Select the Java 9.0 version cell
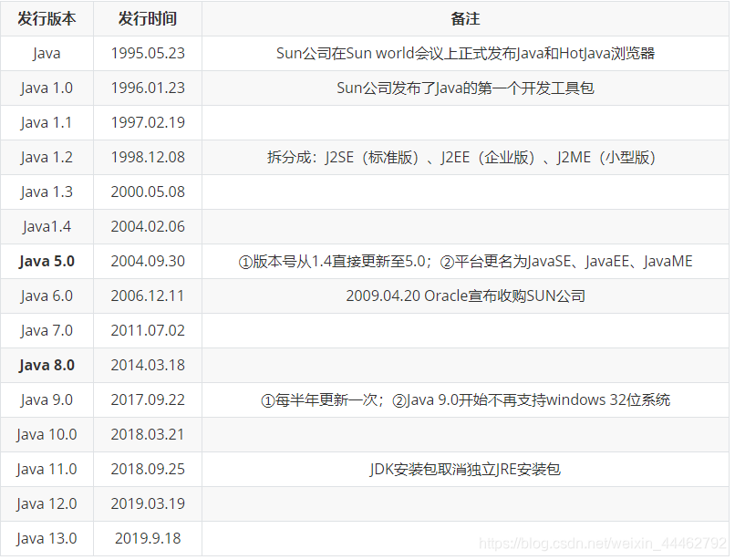The image size is (735, 560). click(47, 400)
